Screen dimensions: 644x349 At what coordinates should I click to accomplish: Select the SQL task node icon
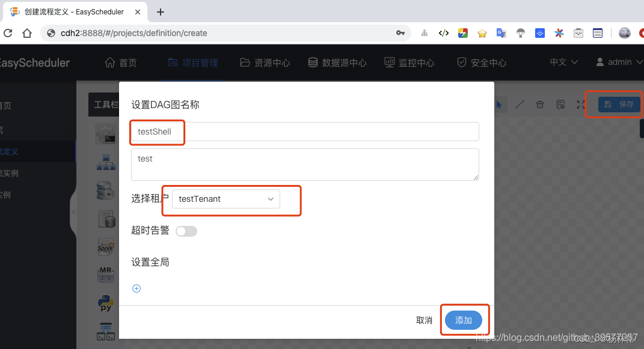107,219
